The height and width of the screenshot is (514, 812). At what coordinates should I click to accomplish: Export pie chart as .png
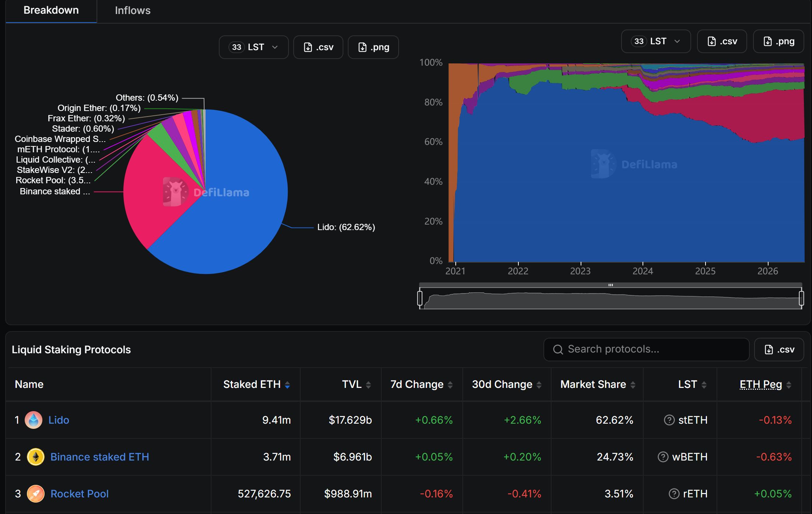[x=373, y=47]
